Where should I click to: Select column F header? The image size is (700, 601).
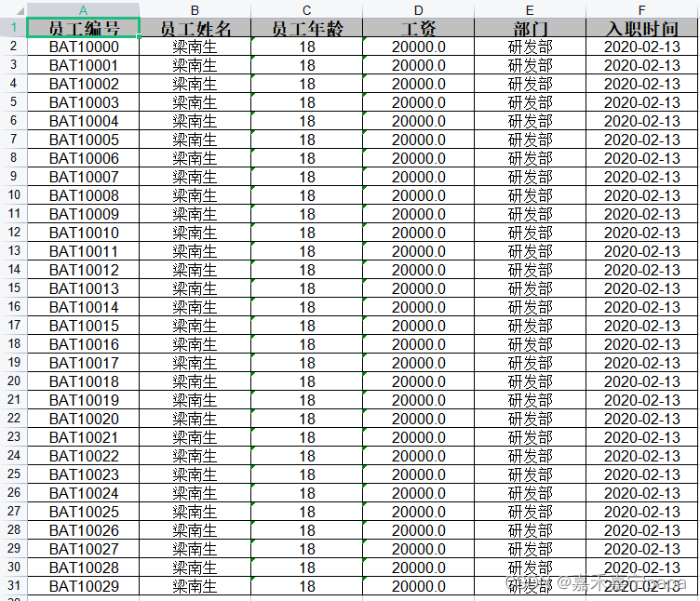(x=642, y=10)
